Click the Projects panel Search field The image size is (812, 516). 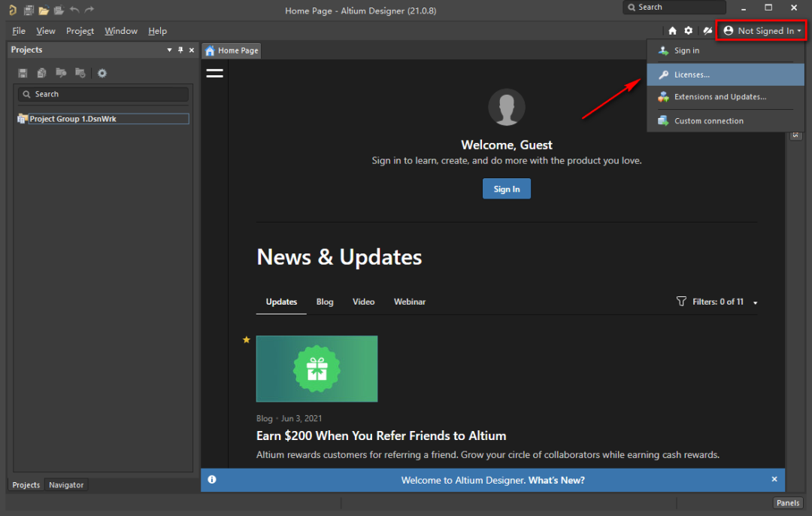pos(103,94)
